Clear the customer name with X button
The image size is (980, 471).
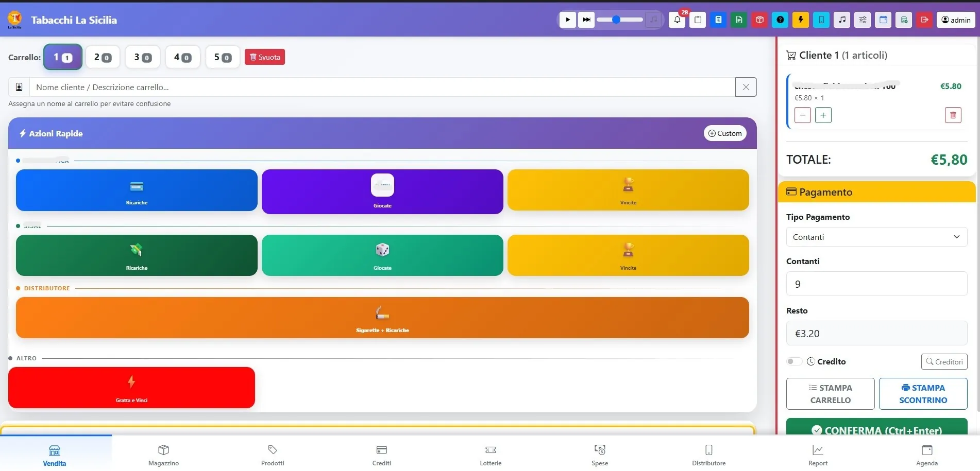tap(746, 87)
